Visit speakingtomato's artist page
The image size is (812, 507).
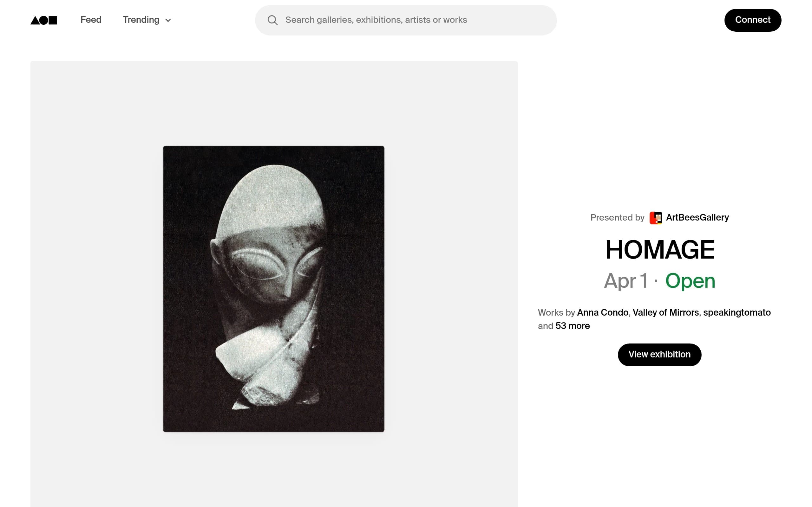coord(737,312)
